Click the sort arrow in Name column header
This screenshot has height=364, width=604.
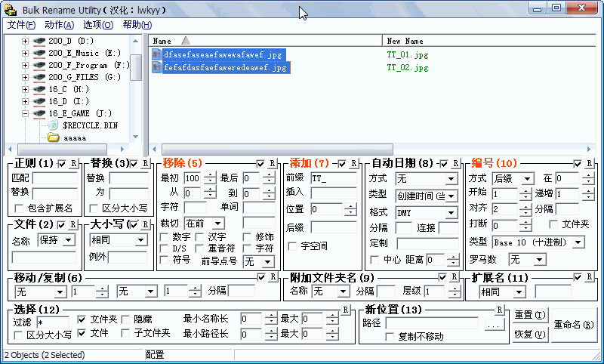(186, 41)
